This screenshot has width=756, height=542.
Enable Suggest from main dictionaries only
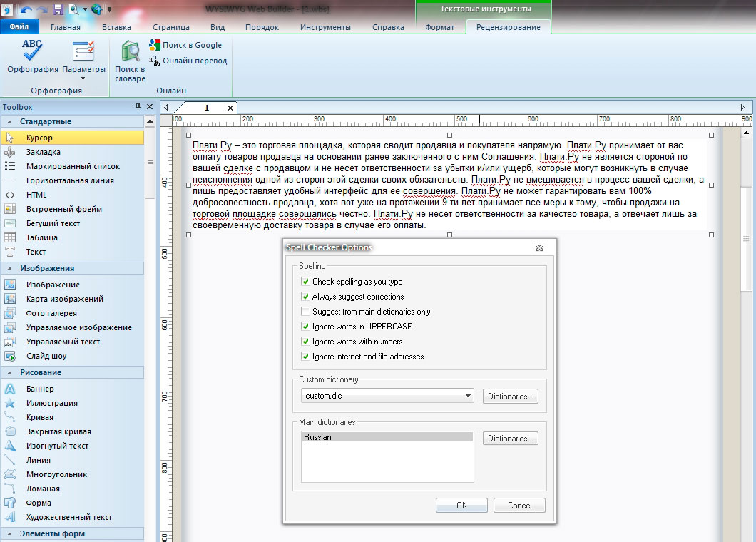click(305, 311)
